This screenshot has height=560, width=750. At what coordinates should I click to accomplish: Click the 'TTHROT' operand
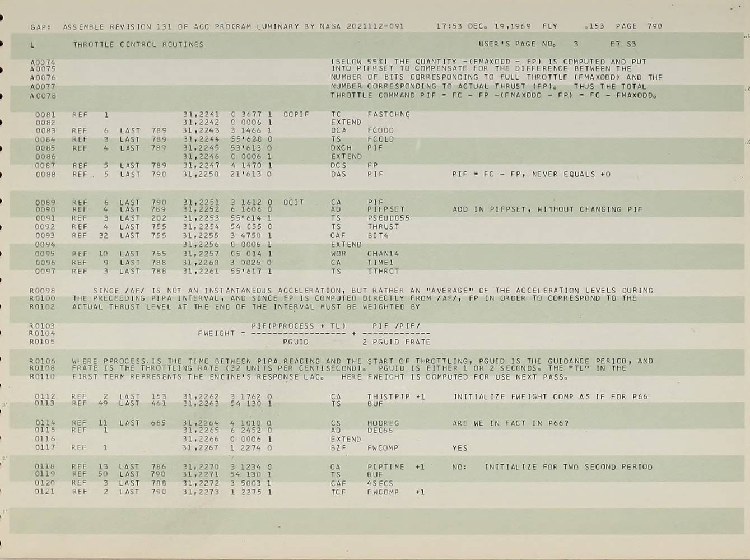coord(383,271)
